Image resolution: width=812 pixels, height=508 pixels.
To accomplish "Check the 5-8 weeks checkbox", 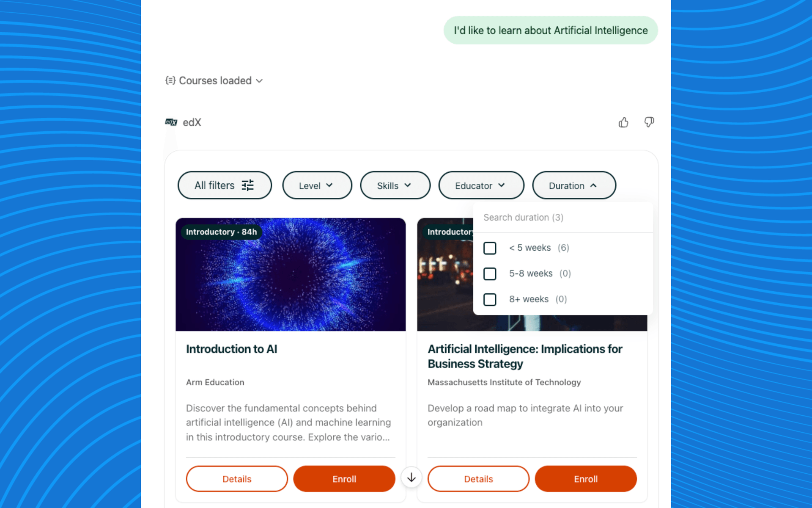I will 490,274.
